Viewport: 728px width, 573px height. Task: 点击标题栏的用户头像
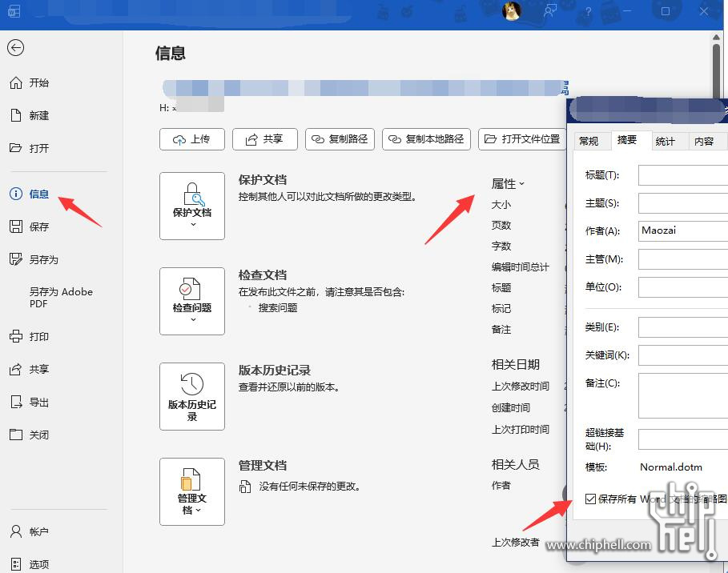click(x=512, y=10)
